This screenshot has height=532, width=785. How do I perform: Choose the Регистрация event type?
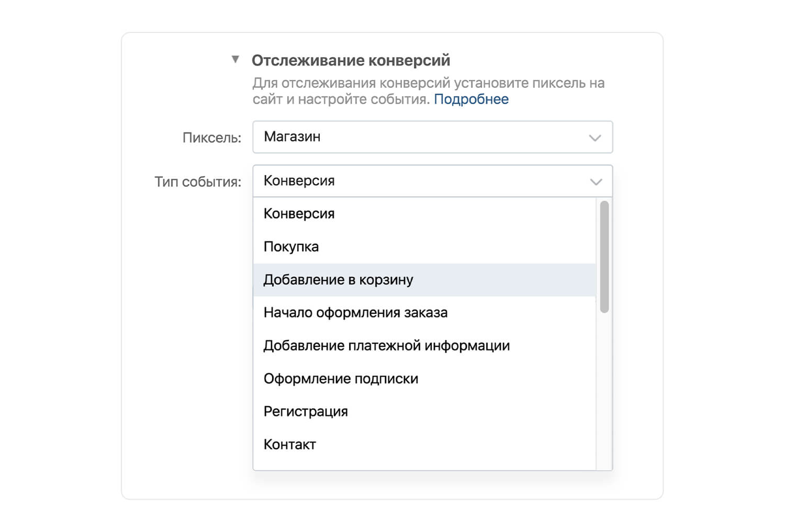(424, 412)
